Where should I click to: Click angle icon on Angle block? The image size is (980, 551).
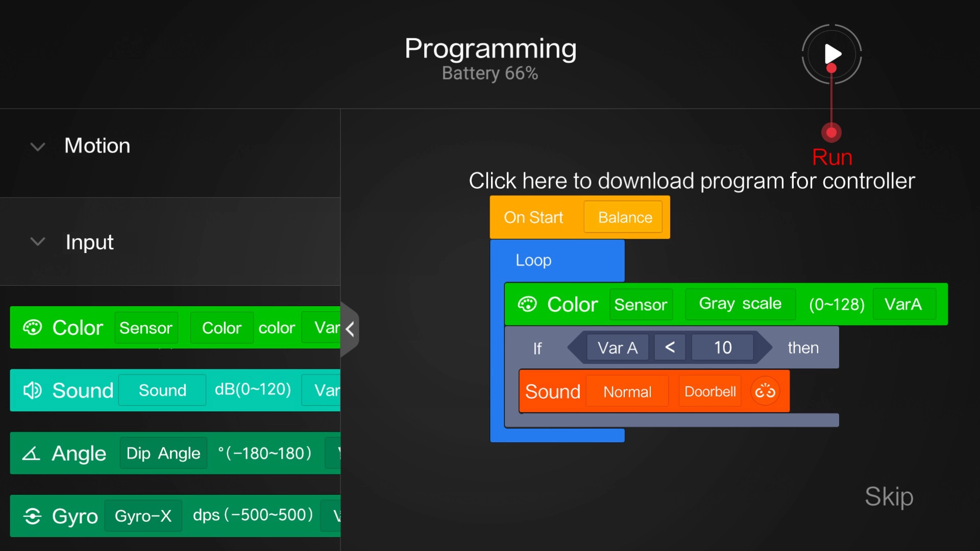coord(31,453)
